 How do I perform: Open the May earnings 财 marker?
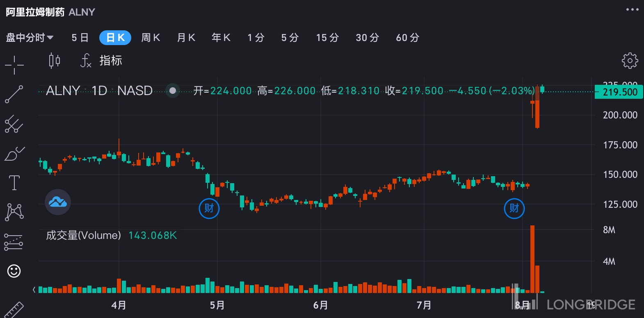209,208
